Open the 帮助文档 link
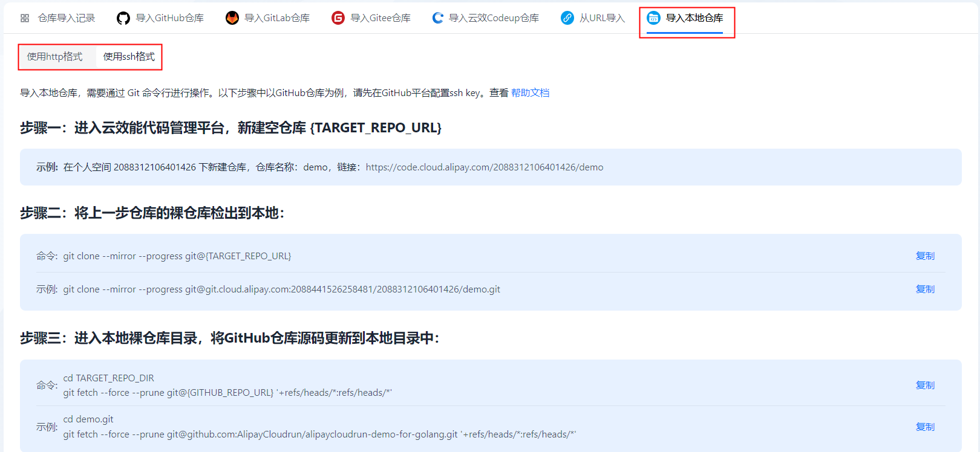The width and height of the screenshot is (980, 452). [531, 93]
